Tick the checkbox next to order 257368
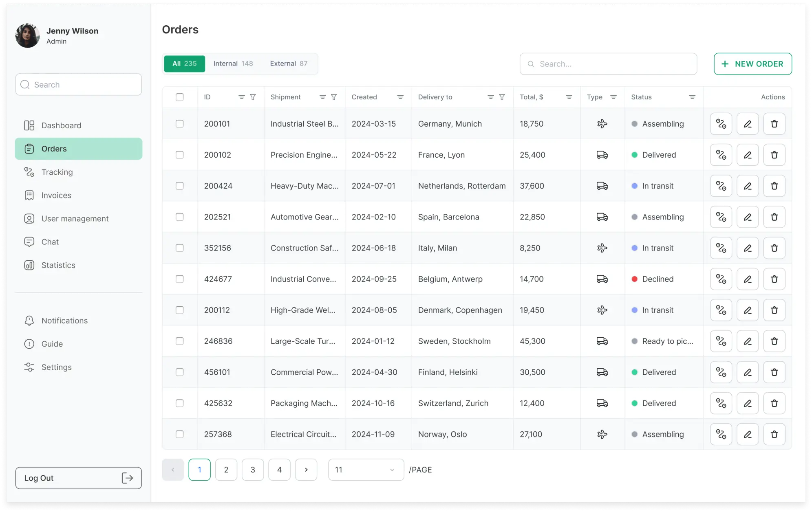The image size is (812, 512). tap(179, 434)
